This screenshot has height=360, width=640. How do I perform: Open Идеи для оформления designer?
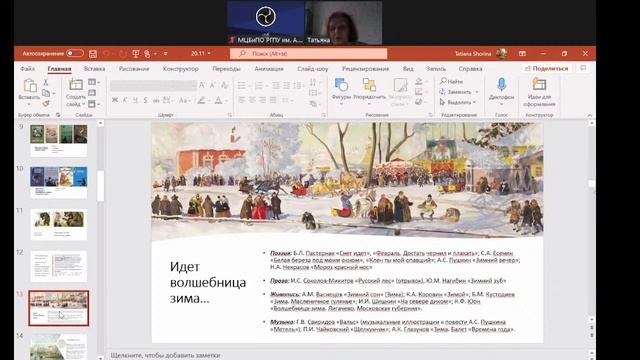click(x=539, y=92)
